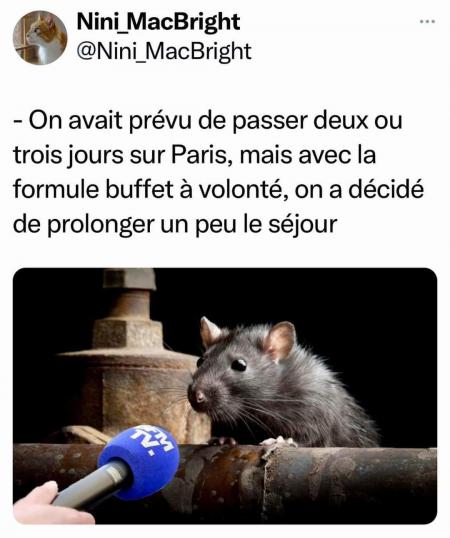
Task: Click the word "volonté," in the tweet
Action: click(x=243, y=189)
